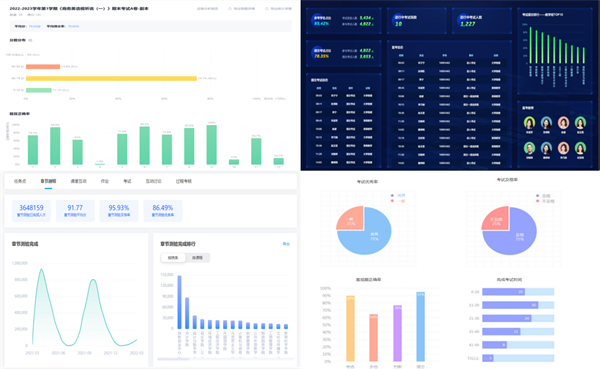Click the export icon of the rightmost top-right export link
This screenshot has height=369, width=600.
tap(267, 8)
